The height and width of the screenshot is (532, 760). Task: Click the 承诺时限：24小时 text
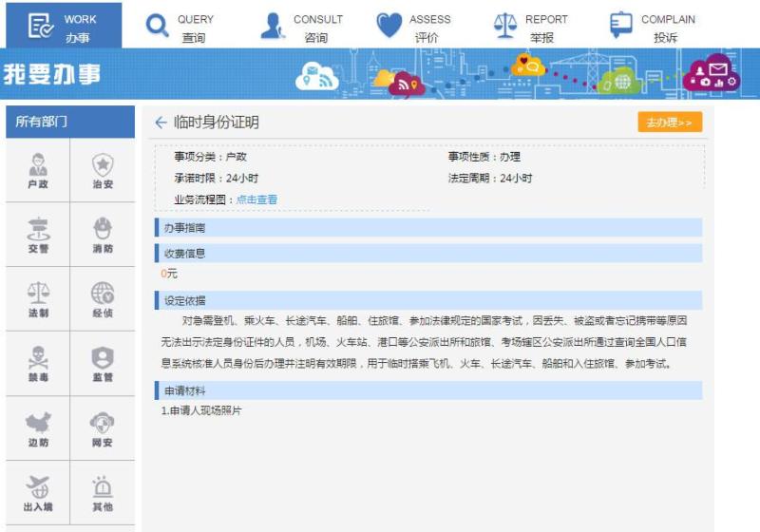click(217, 179)
